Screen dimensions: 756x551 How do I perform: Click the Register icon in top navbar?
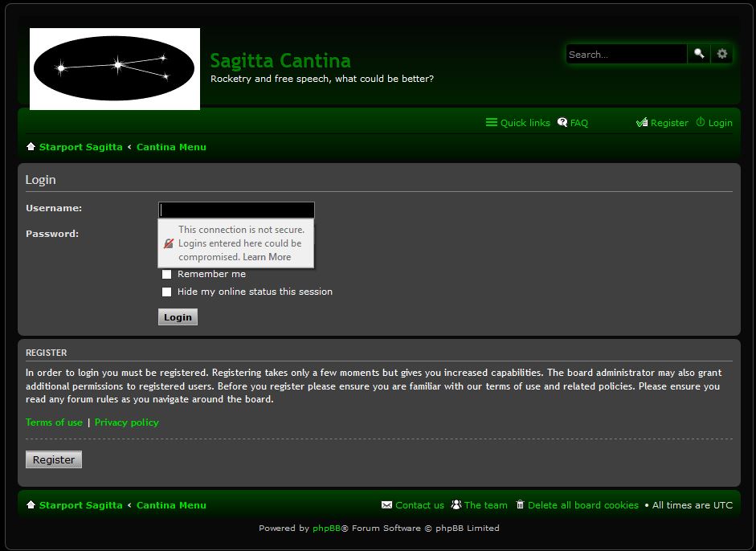[x=641, y=123]
